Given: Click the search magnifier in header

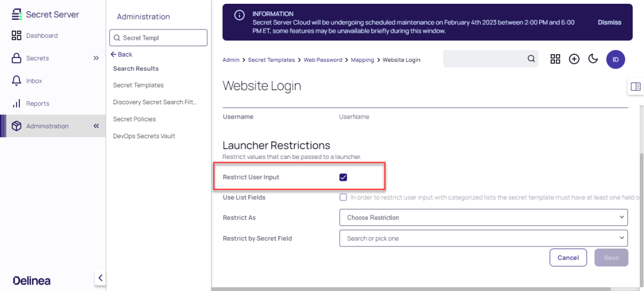Looking at the screenshot, I should (531, 59).
